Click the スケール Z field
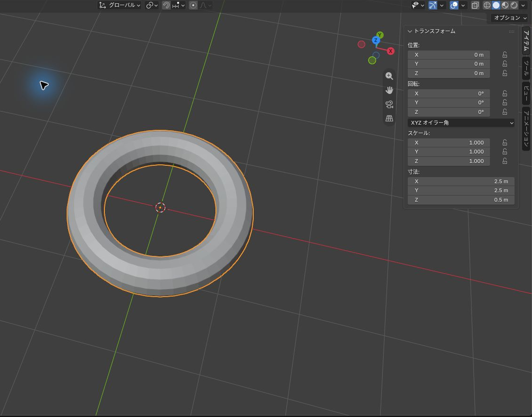532x417 pixels. click(x=448, y=161)
